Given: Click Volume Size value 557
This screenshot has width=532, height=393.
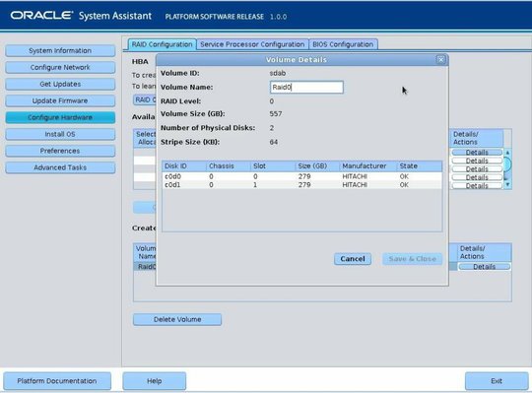Looking at the screenshot, I should pos(276,114).
